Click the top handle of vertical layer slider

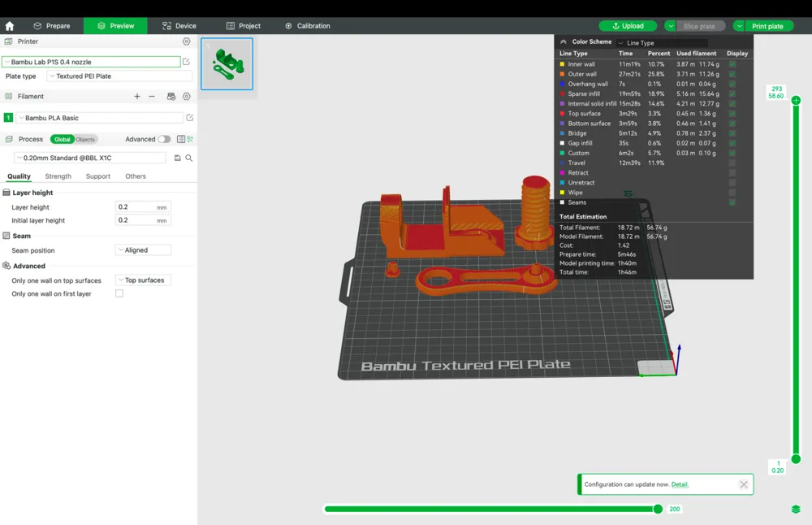[796, 100]
